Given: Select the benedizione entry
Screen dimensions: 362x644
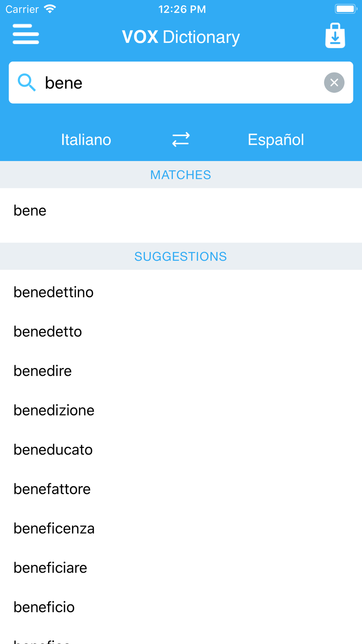Looking at the screenshot, I should tap(181, 410).
